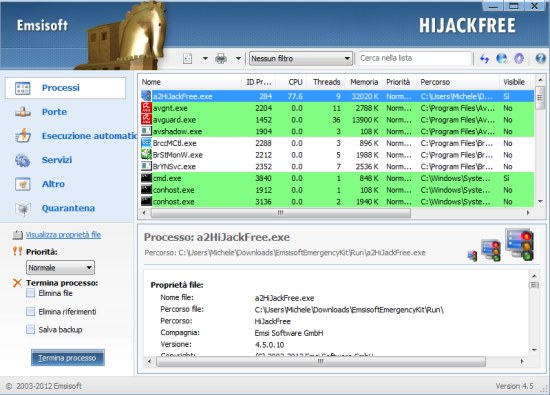The width and height of the screenshot is (550, 395).
Task: Click the globe online analysis icon
Action: 502,59
